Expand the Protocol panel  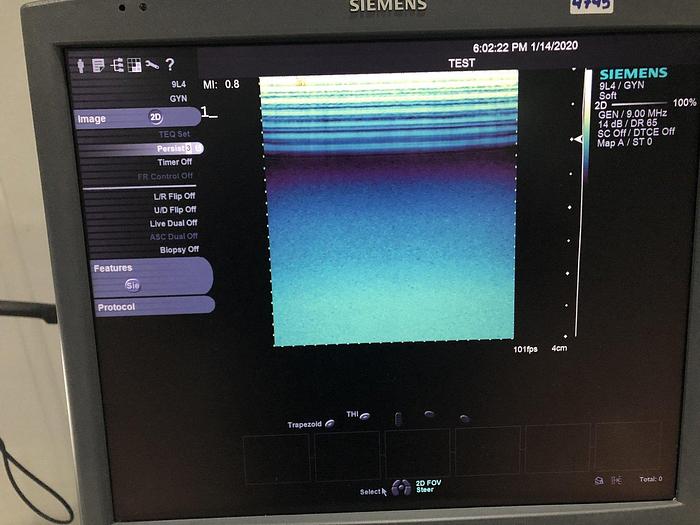click(x=117, y=307)
